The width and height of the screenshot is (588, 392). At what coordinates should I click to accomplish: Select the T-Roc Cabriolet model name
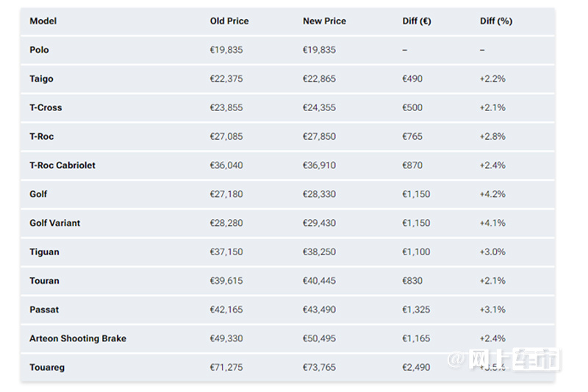point(62,165)
